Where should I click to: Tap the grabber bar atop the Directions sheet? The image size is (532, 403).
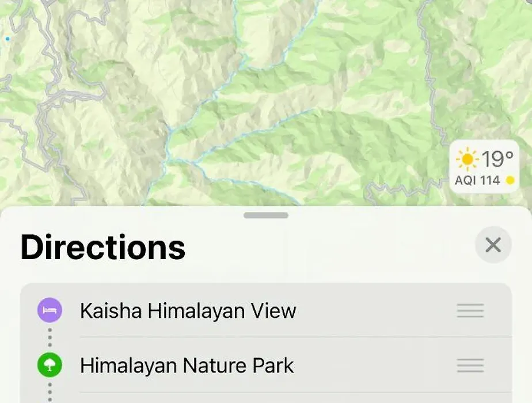[x=266, y=215]
